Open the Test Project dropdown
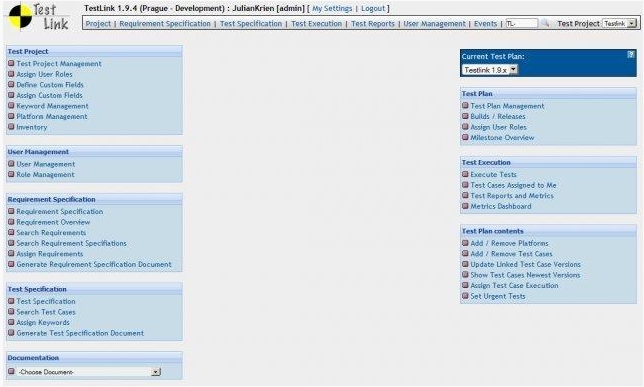Screen dimensions: 644x387 [x=619, y=23]
